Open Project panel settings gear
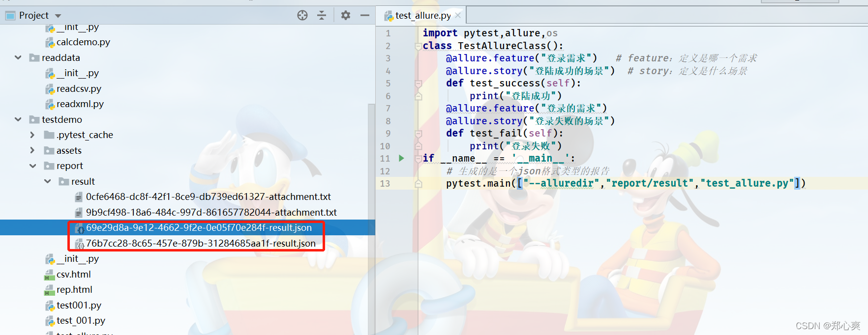This screenshot has height=335, width=868. pos(346,15)
